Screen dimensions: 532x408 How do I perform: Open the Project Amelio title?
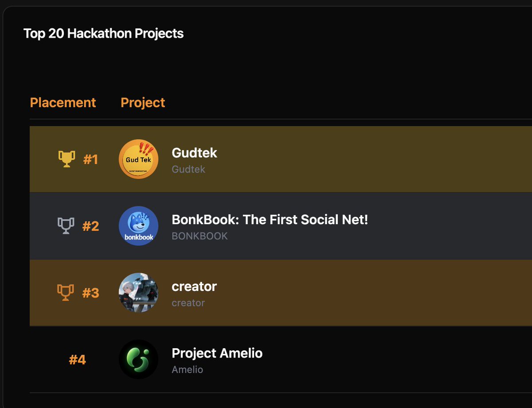pyautogui.click(x=217, y=353)
